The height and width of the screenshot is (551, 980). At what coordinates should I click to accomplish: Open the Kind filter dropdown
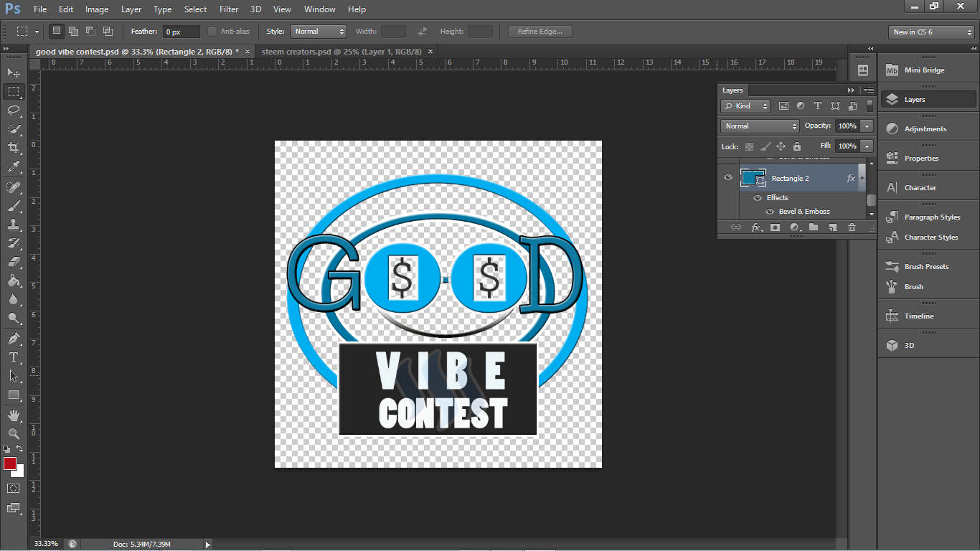(745, 105)
